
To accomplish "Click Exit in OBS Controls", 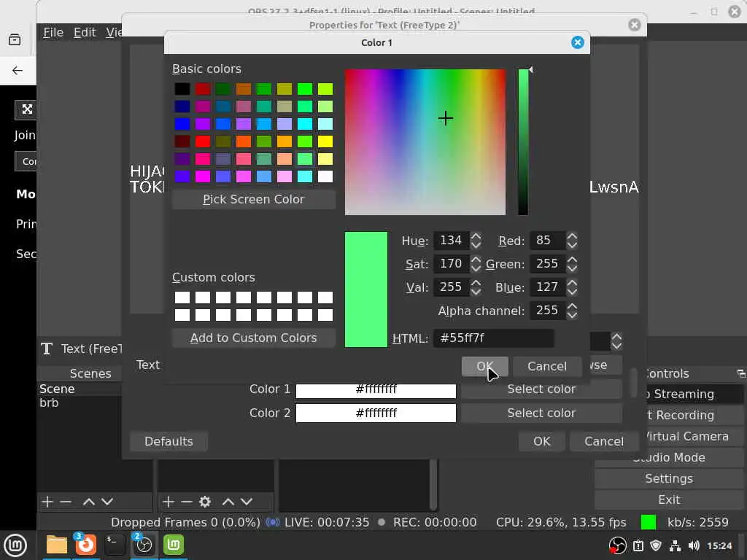I will (x=669, y=499).
